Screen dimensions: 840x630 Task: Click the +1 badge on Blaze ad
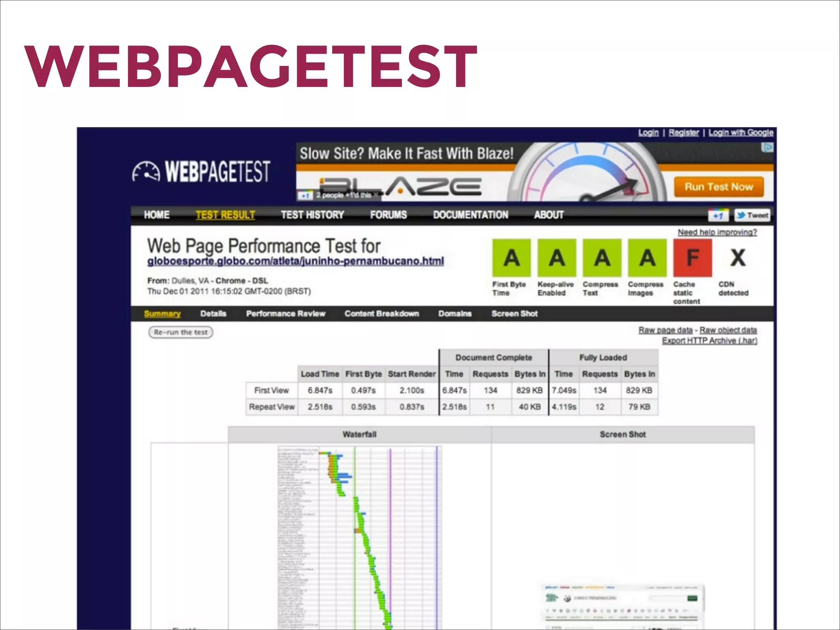[306, 195]
